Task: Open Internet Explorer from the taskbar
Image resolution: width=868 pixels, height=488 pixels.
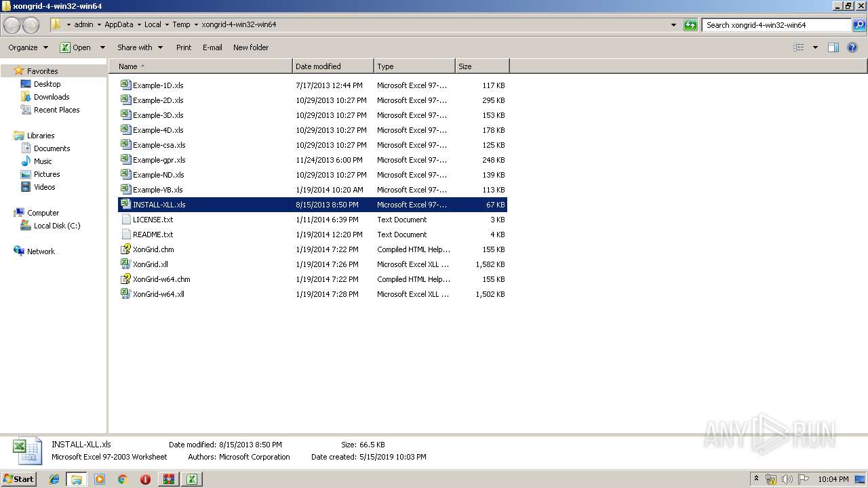Action: (54, 479)
